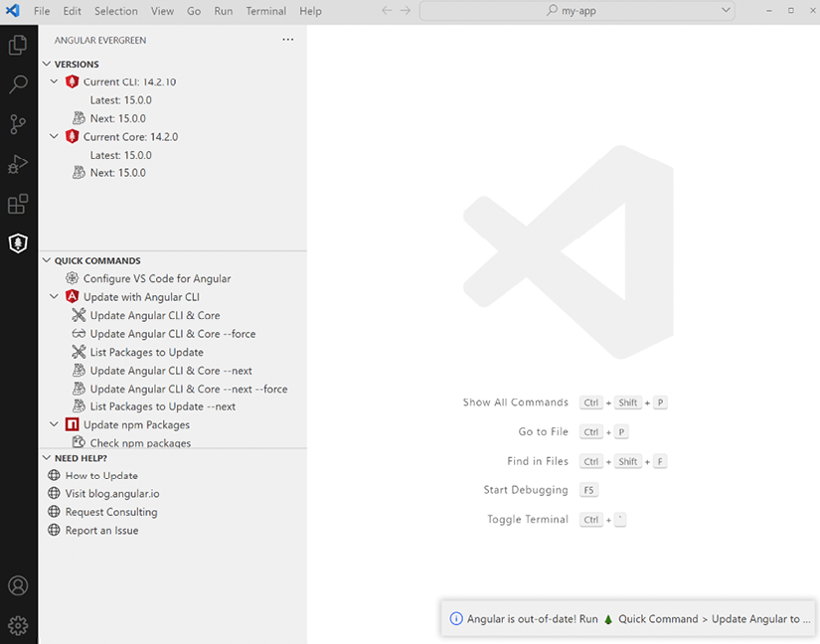
Task: Open the Terminal menu
Action: tap(266, 11)
